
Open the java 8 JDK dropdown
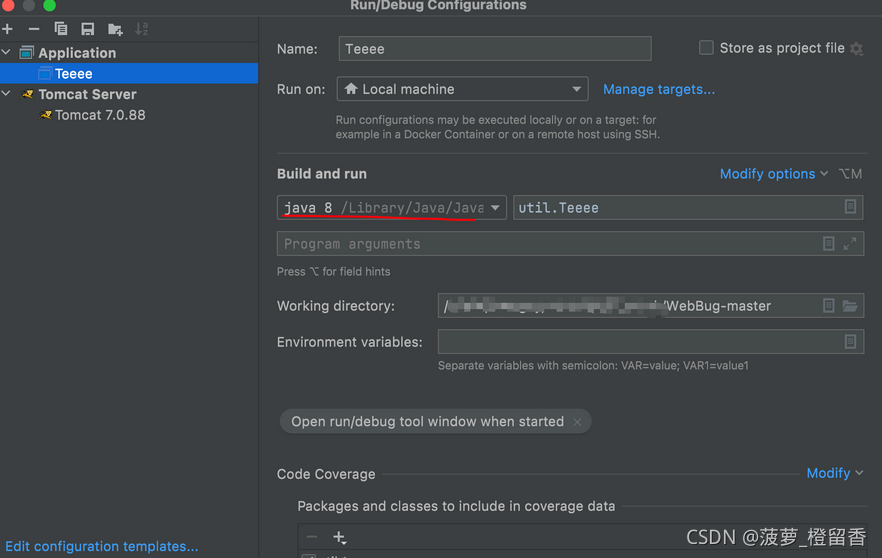click(392, 208)
